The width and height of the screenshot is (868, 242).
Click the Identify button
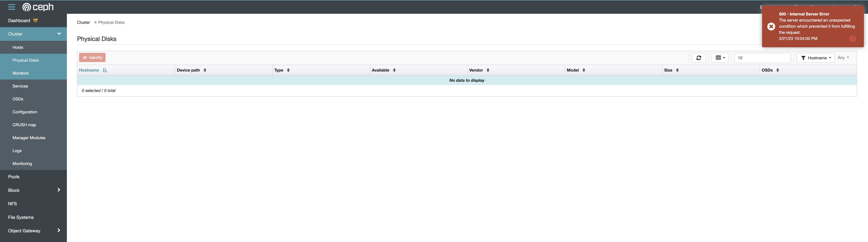click(x=92, y=57)
